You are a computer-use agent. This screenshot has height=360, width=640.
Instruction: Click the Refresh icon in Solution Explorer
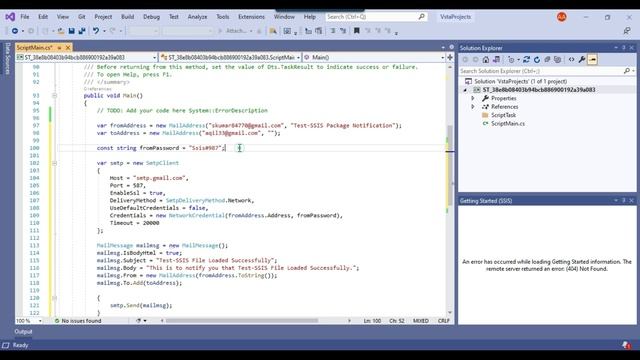pyautogui.click(x=537, y=60)
